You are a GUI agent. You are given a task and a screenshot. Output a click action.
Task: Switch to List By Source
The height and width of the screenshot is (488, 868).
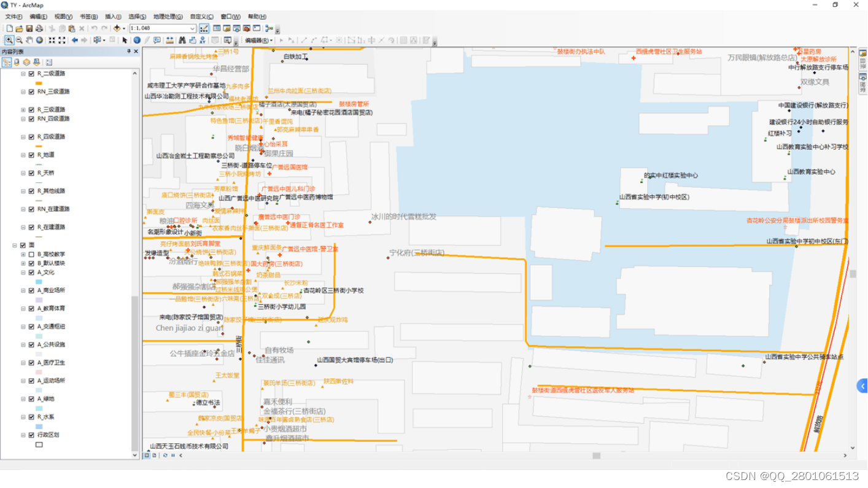point(17,62)
